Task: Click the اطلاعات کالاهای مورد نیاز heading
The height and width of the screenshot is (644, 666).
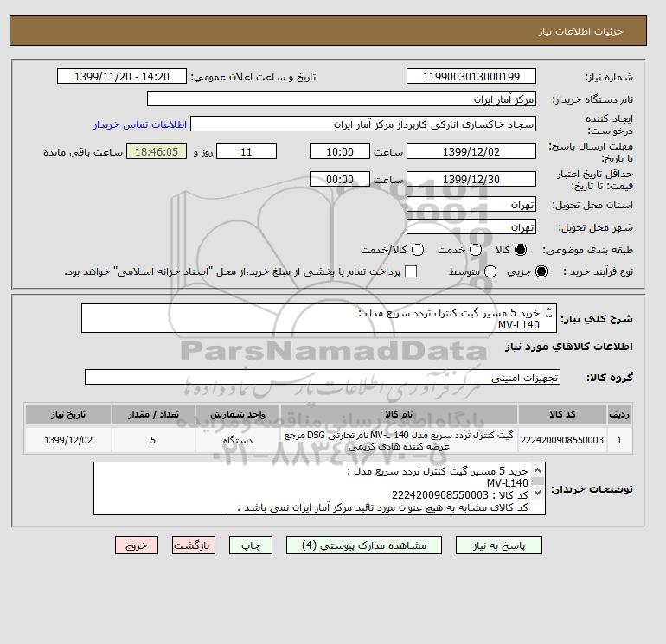Action: coord(569,347)
